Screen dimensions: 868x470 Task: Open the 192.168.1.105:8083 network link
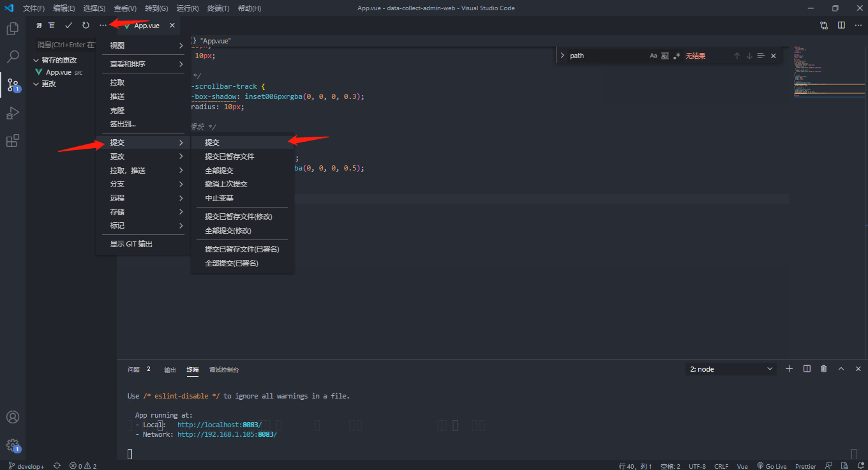point(227,434)
